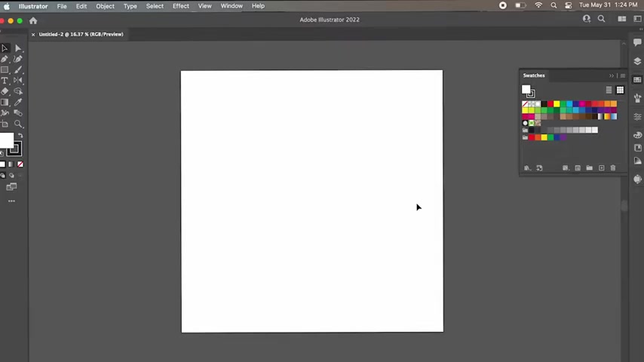Open Edit Toolbar three dots
The height and width of the screenshot is (362, 644).
(x=11, y=201)
